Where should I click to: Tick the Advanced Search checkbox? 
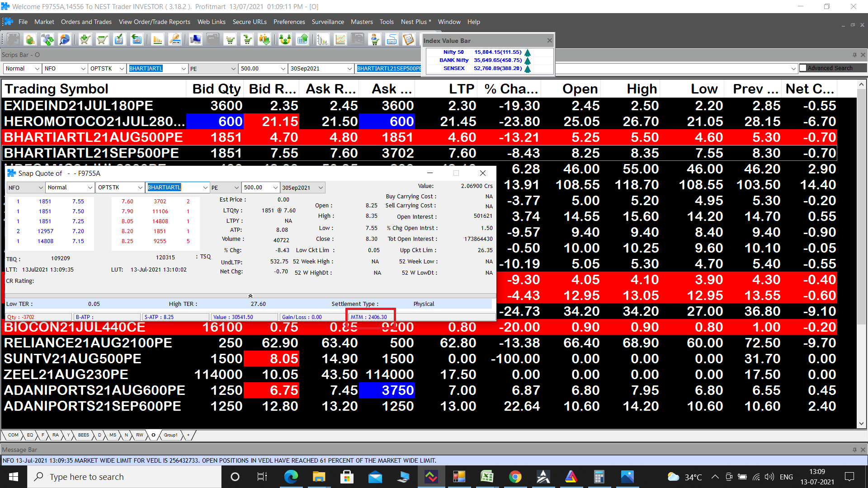click(x=803, y=68)
